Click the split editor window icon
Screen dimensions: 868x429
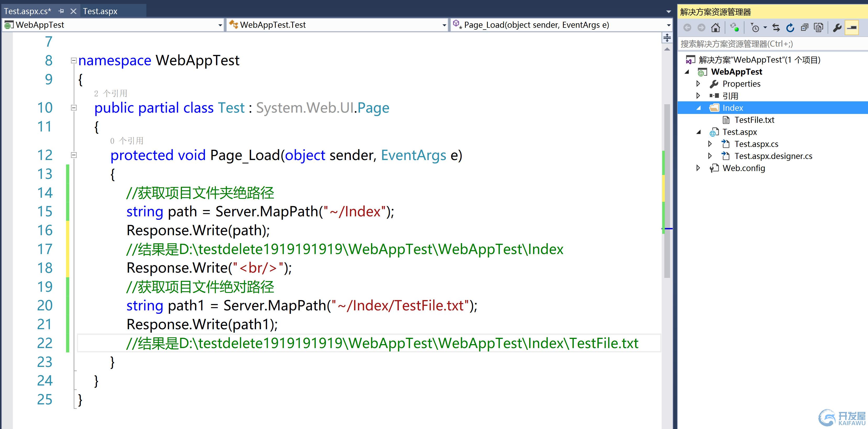coord(667,38)
